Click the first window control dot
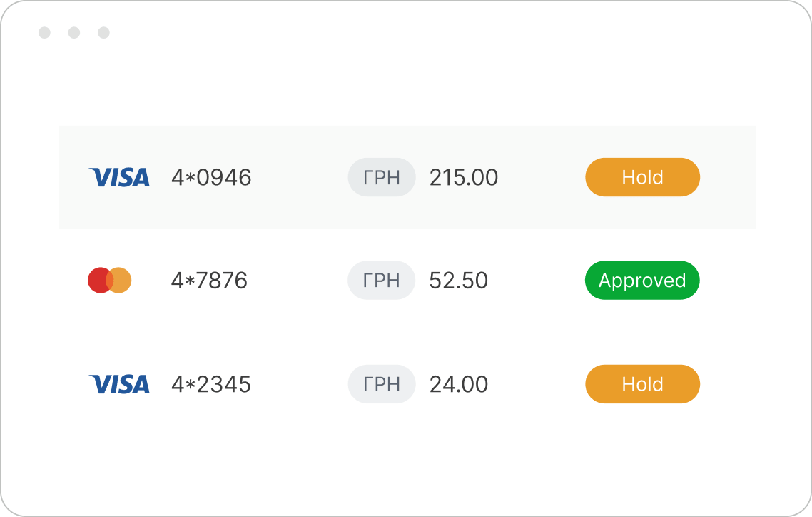 pos(44,33)
